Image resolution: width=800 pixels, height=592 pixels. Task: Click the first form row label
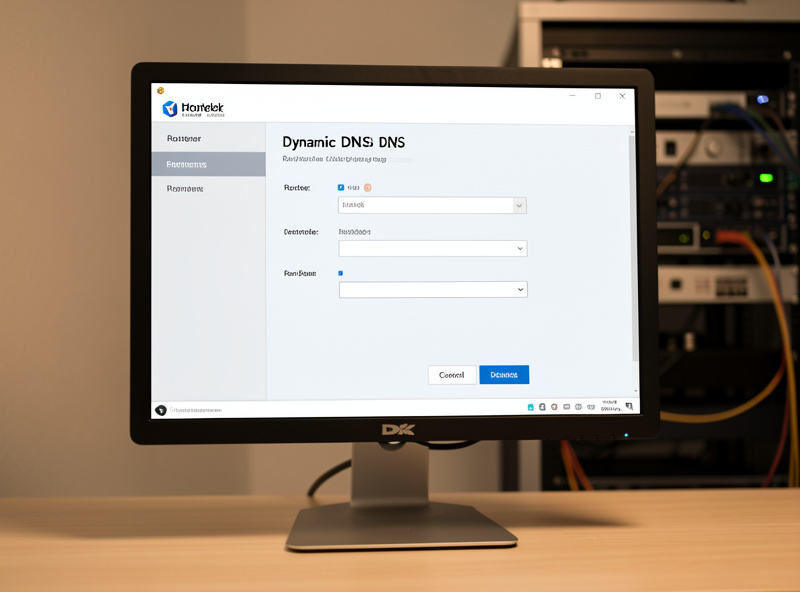point(297,188)
